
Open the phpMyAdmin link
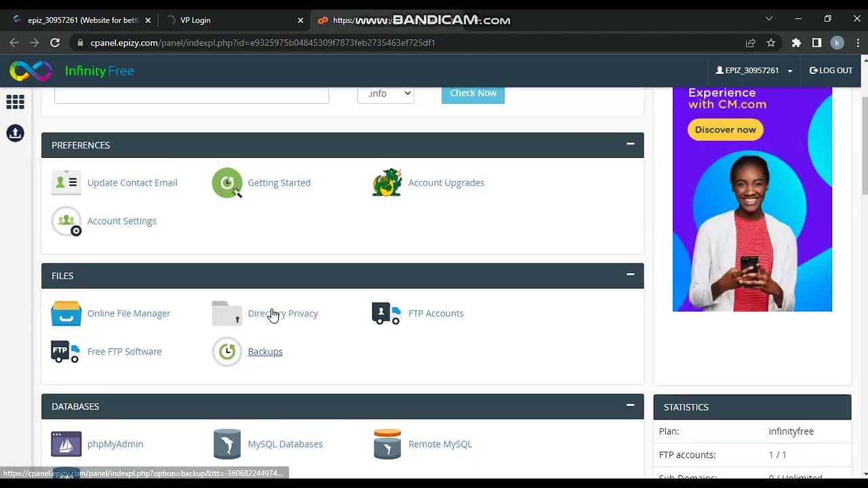pos(115,445)
